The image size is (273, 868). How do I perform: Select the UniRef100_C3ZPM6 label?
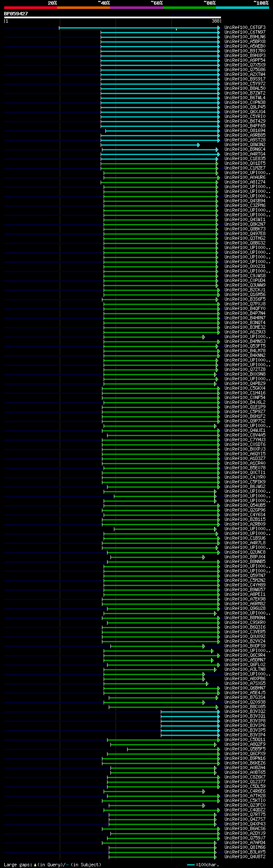245,206
